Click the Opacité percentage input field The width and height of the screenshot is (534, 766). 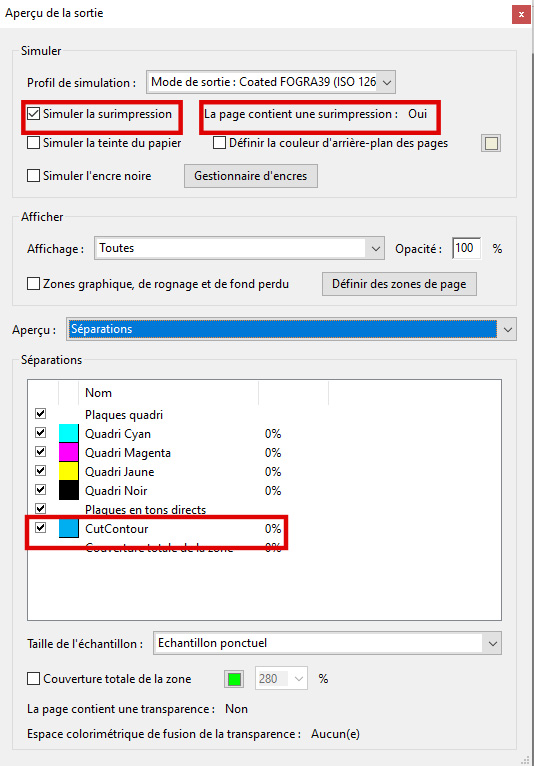[x=466, y=248]
